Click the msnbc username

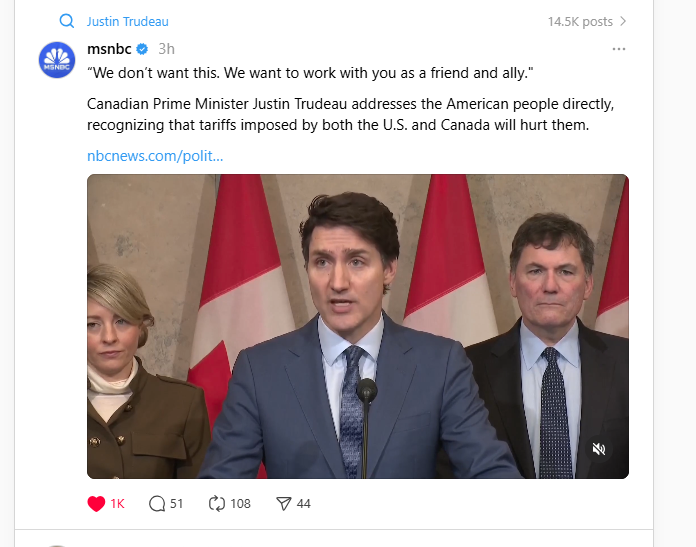109,49
